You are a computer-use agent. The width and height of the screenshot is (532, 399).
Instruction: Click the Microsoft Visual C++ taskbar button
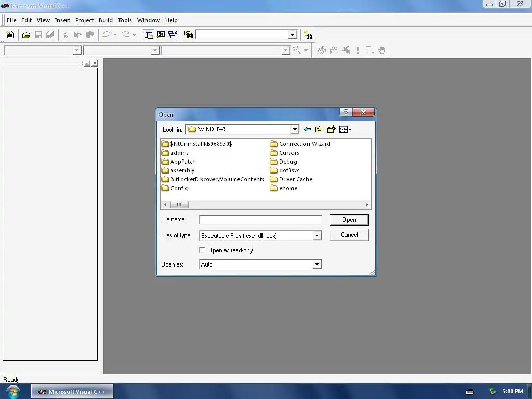coord(72,392)
